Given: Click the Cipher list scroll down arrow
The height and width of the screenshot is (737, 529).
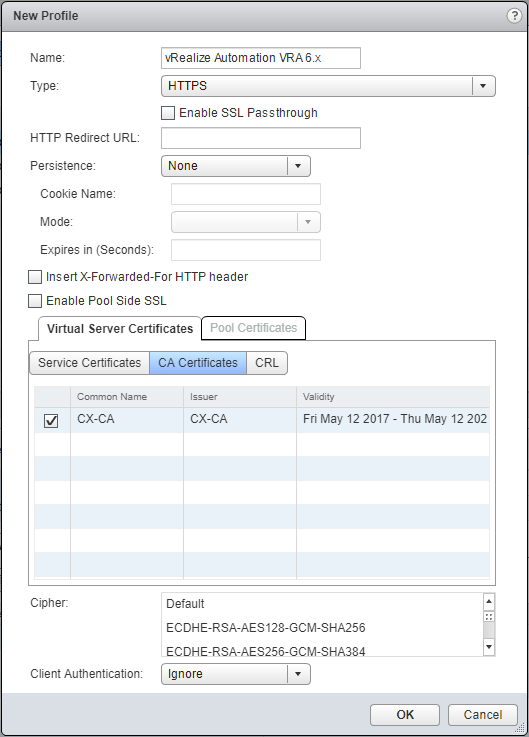Looking at the screenshot, I should [489, 647].
